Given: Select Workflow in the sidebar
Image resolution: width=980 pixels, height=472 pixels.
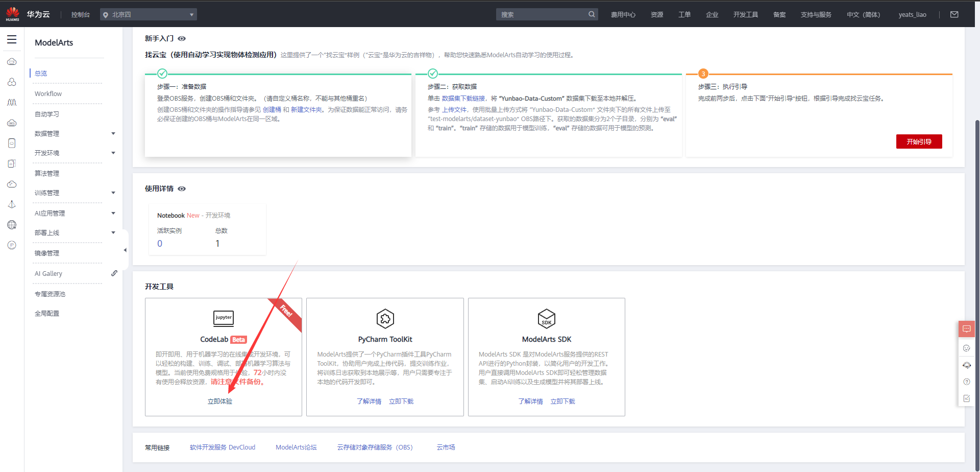Looking at the screenshot, I should (x=48, y=94).
